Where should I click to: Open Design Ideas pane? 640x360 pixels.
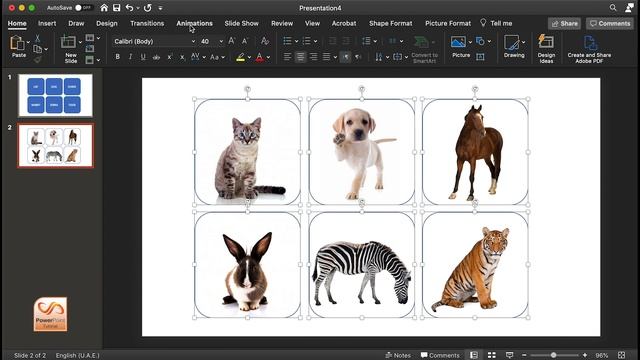(x=546, y=49)
